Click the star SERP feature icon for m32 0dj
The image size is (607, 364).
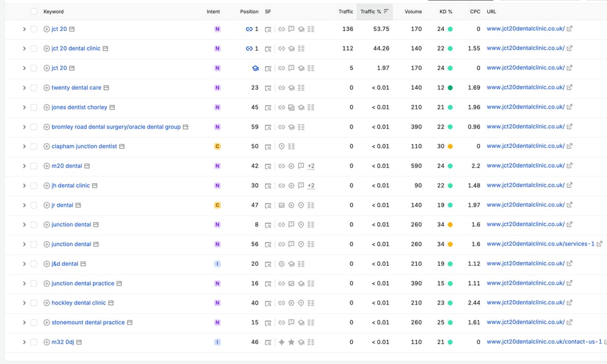(x=291, y=342)
